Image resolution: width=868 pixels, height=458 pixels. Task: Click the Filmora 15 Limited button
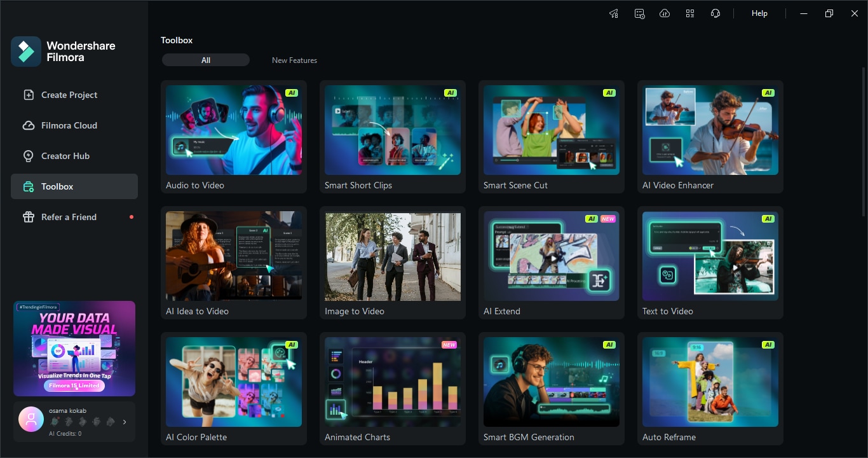(x=74, y=385)
